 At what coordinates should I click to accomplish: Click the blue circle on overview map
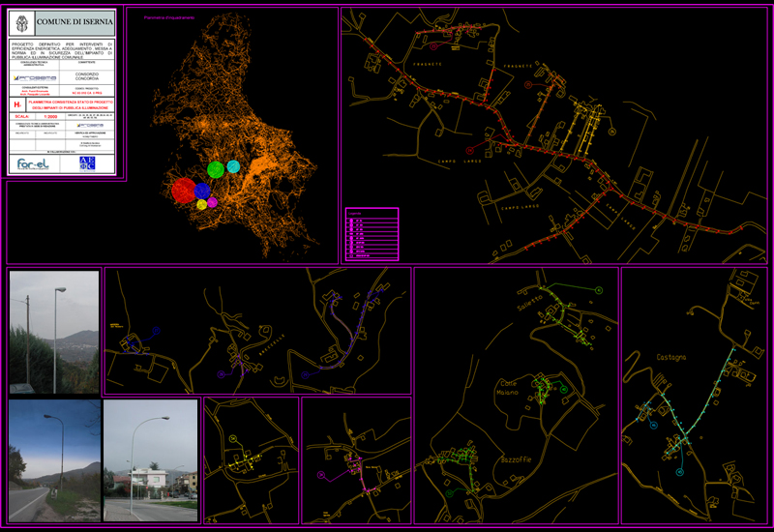pos(202,191)
